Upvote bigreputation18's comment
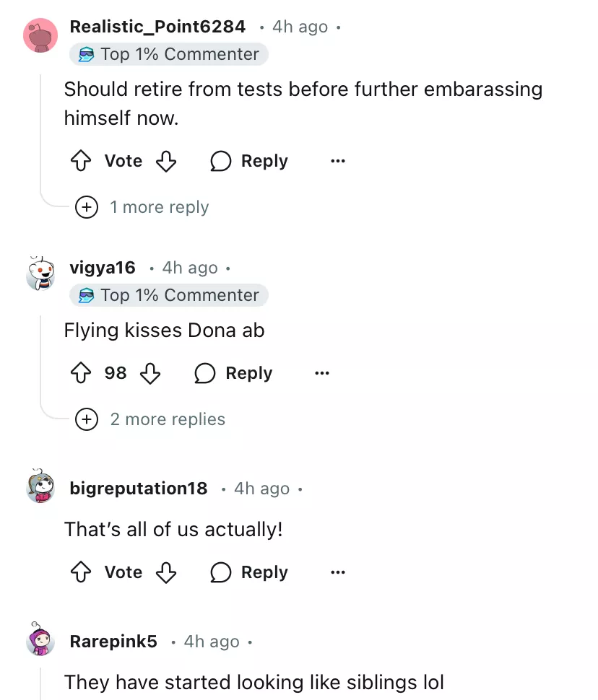This screenshot has width=598, height=700. 80,572
